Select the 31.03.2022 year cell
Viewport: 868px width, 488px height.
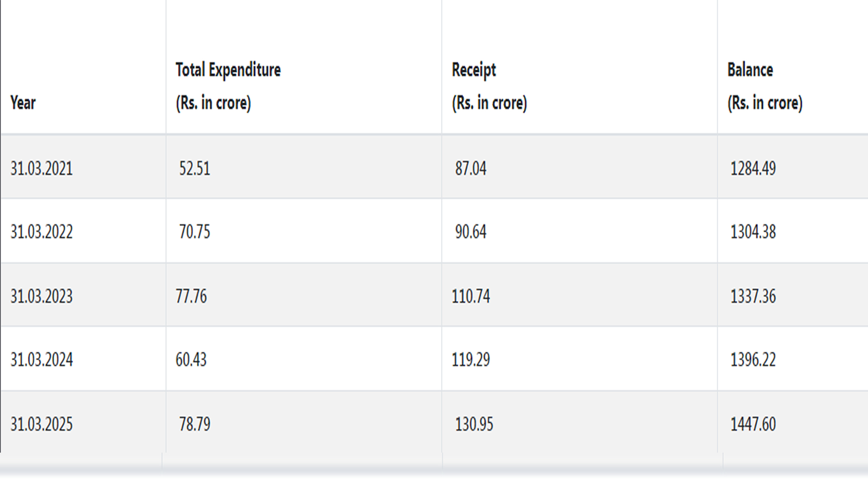pyautogui.click(x=42, y=232)
